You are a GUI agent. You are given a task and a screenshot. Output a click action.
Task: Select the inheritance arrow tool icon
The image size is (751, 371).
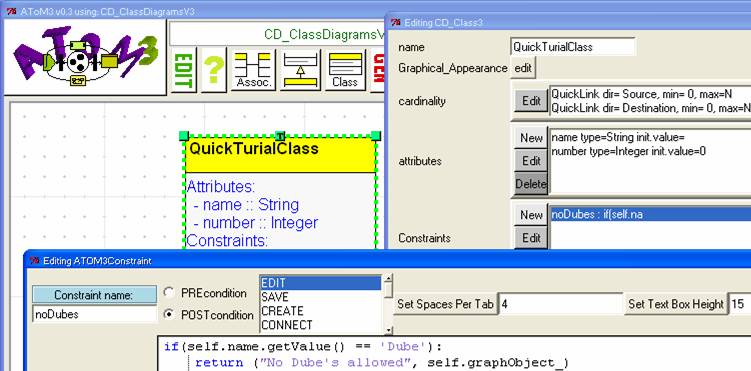pyautogui.click(x=300, y=70)
